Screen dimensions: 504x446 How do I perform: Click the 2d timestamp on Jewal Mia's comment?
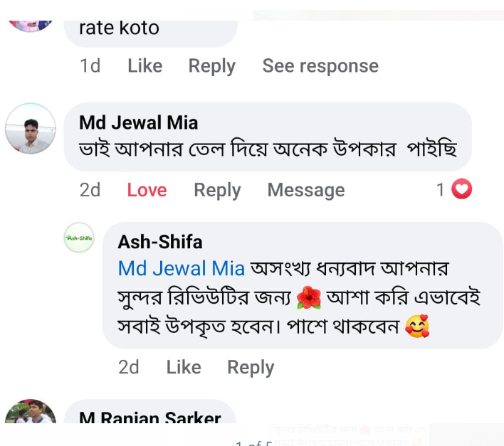coord(90,190)
